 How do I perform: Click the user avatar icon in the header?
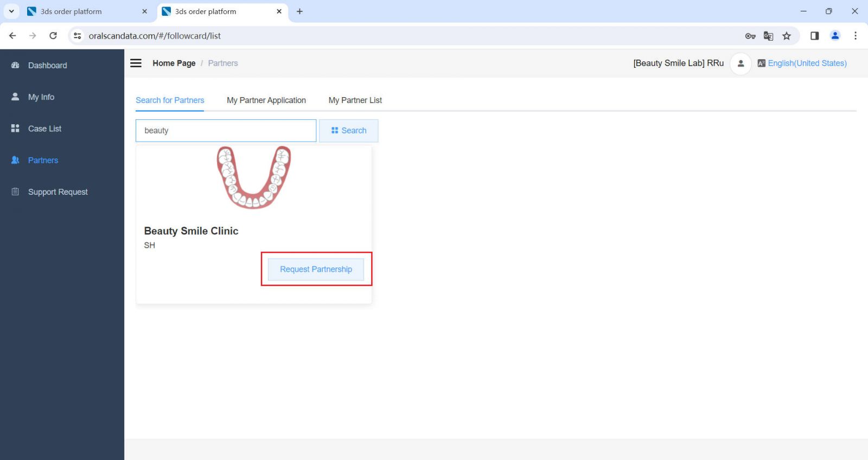[x=741, y=63]
